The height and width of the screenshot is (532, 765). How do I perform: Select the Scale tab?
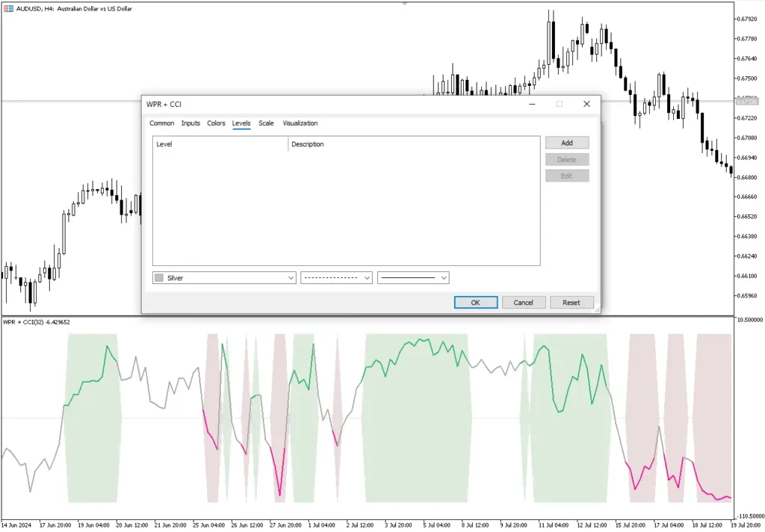[x=266, y=123]
